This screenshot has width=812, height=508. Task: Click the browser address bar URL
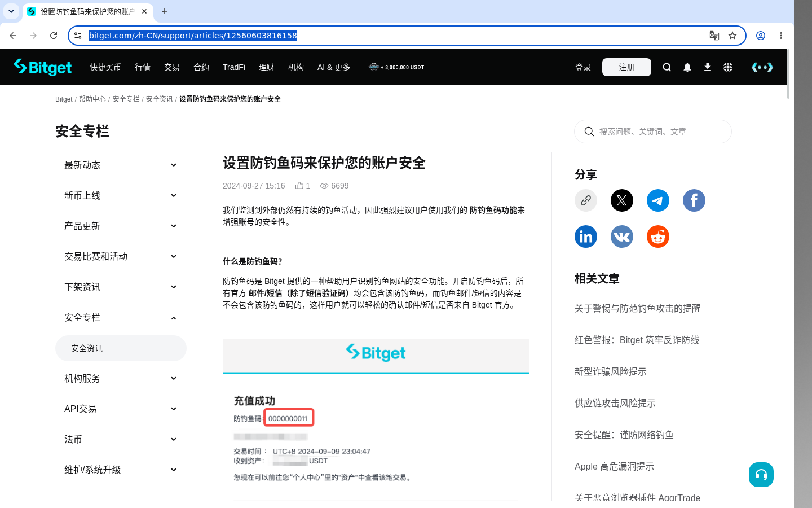pyautogui.click(x=193, y=36)
